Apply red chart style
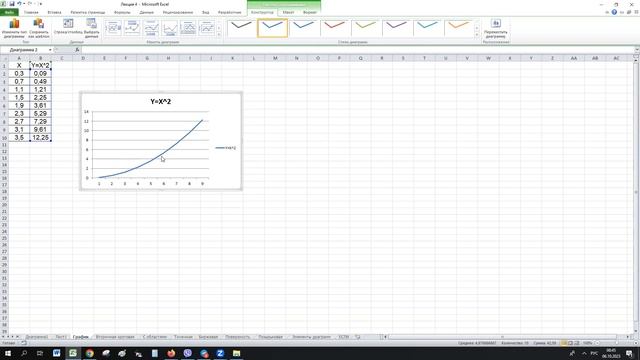 [335, 27]
